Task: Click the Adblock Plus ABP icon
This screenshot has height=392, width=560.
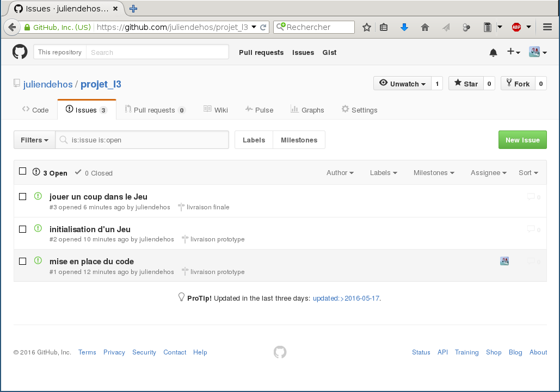Action: point(516,27)
